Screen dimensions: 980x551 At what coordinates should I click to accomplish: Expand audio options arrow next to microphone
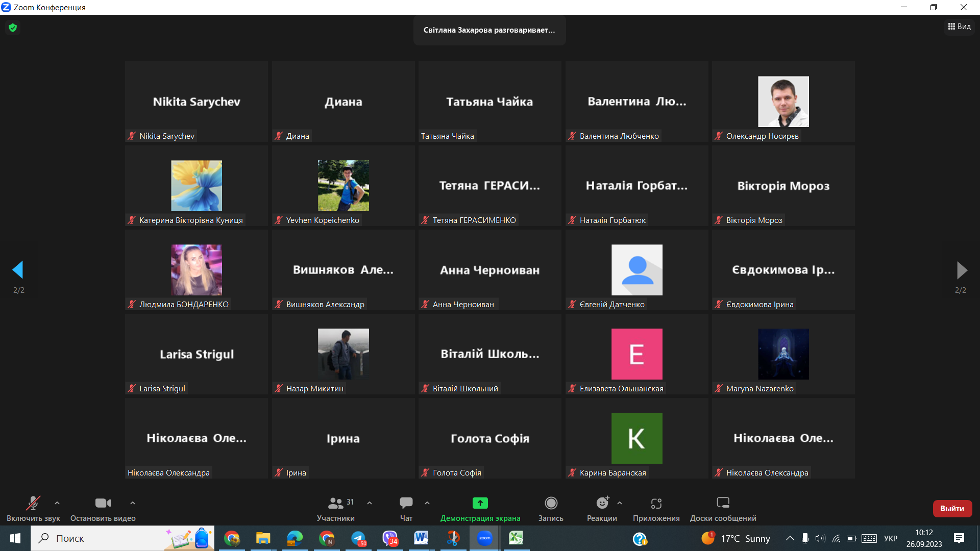point(57,503)
